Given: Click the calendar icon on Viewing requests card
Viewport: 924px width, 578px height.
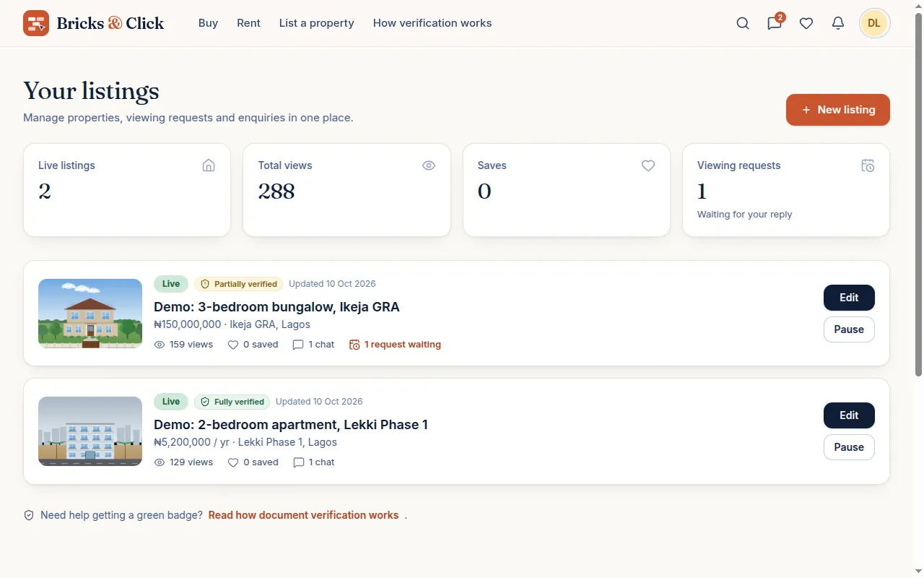Looking at the screenshot, I should click(868, 165).
